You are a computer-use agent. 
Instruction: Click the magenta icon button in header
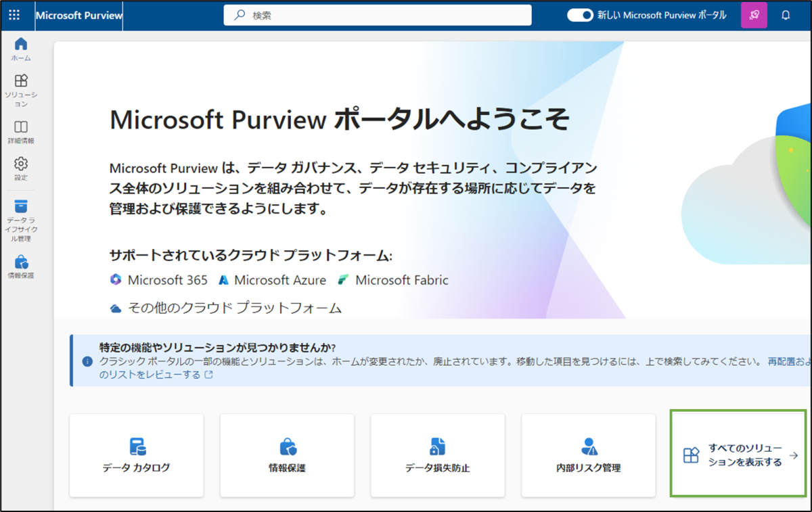tap(754, 15)
